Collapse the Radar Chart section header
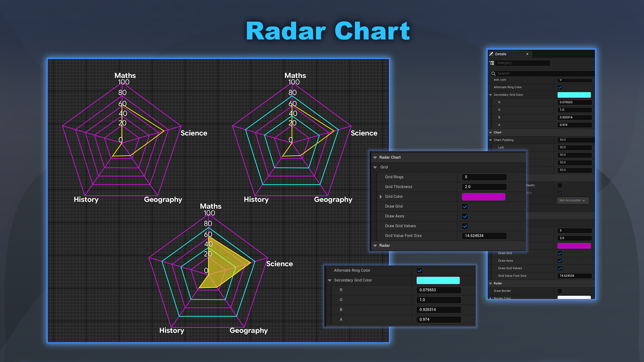The height and width of the screenshot is (362, 644). (375, 158)
